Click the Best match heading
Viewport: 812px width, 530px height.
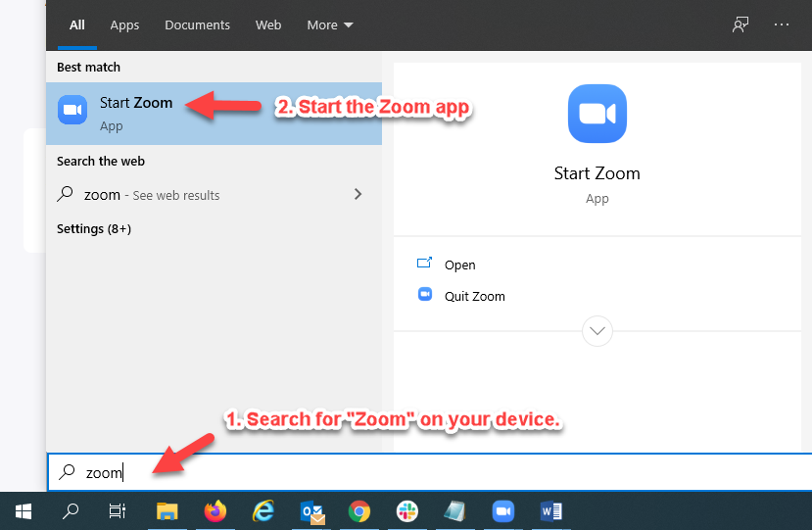[88, 67]
